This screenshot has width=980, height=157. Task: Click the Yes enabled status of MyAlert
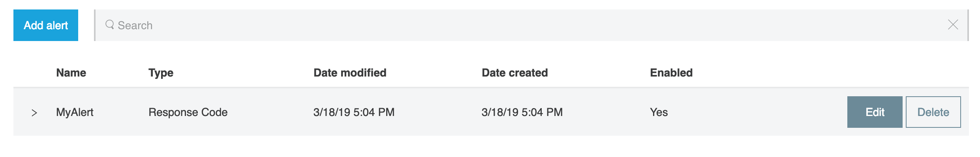pos(659,112)
